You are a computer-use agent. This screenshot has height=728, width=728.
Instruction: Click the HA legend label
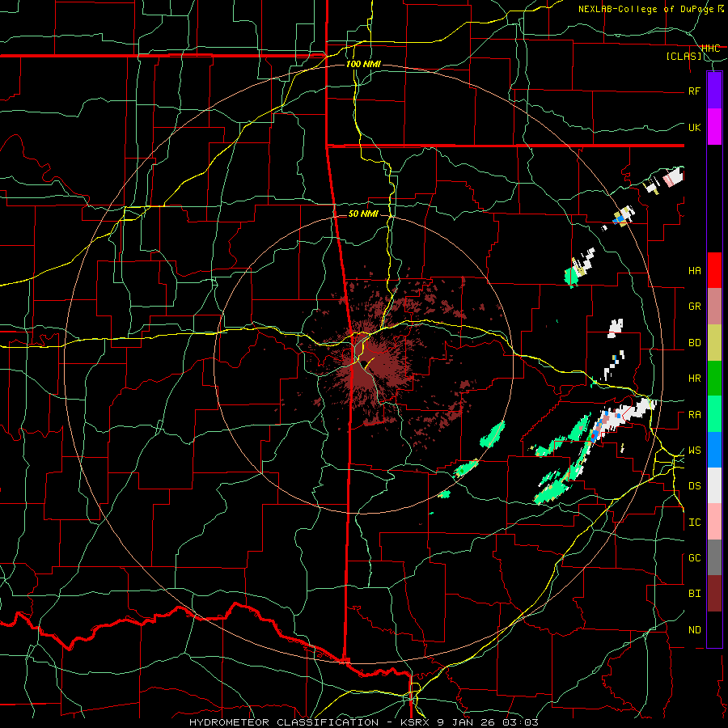click(694, 271)
